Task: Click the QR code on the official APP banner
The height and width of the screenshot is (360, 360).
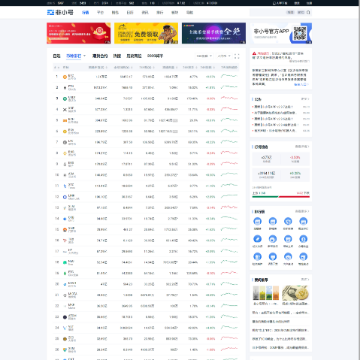Action: 299,33
